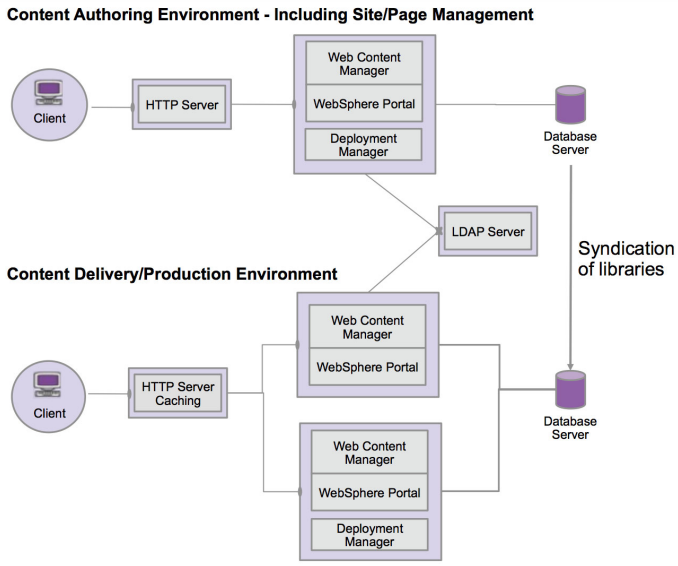Image resolution: width=678 pixels, height=566 pixels.
Task: Click the 'Client' label in the production environment
Action: [x=50, y=413]
